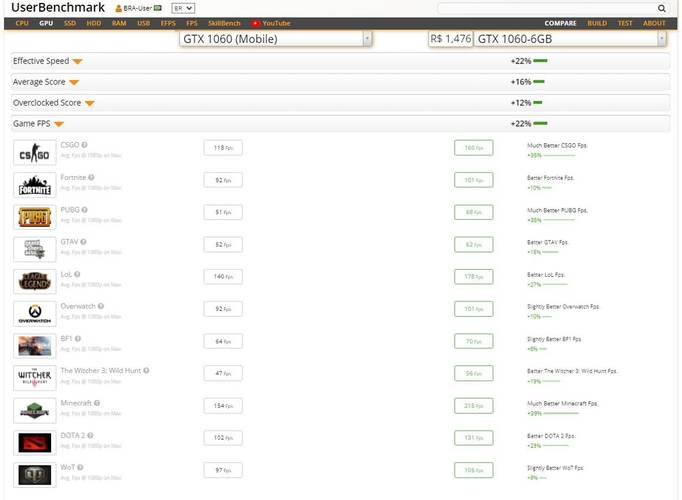Open the YouTube link in navbar
The height and width of the screenshot is (500, 682).
coord(271,23)
